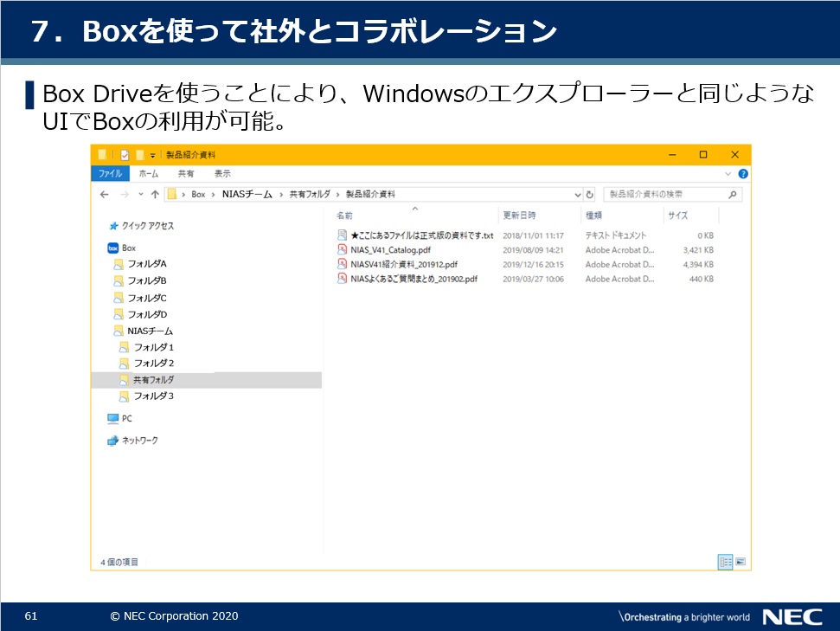Select NIASよくあるご質問まとめ_201902.pdf file
Viewport: 840px width, 631px height.
[x=414, y=279]
